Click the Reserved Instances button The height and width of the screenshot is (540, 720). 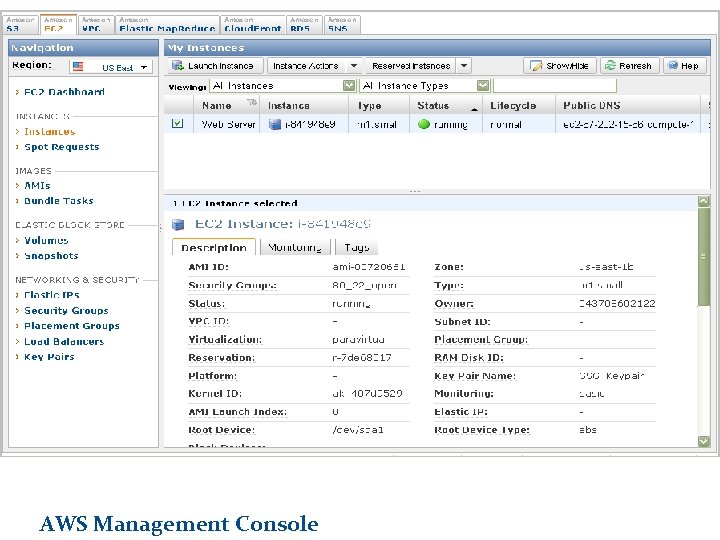click(x=411, y=66)
